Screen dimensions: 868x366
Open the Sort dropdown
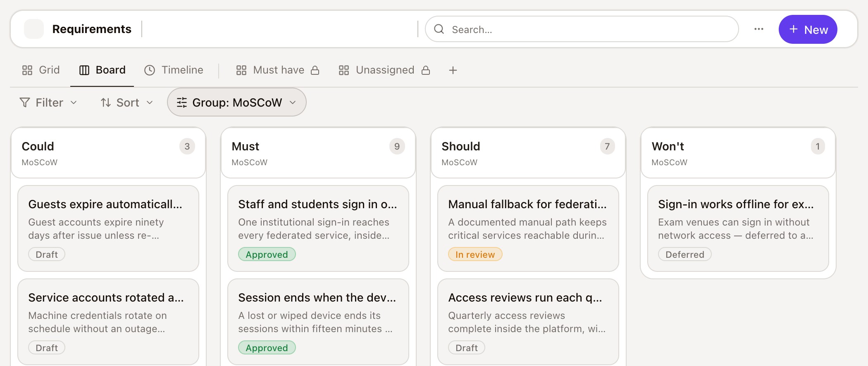127,102
